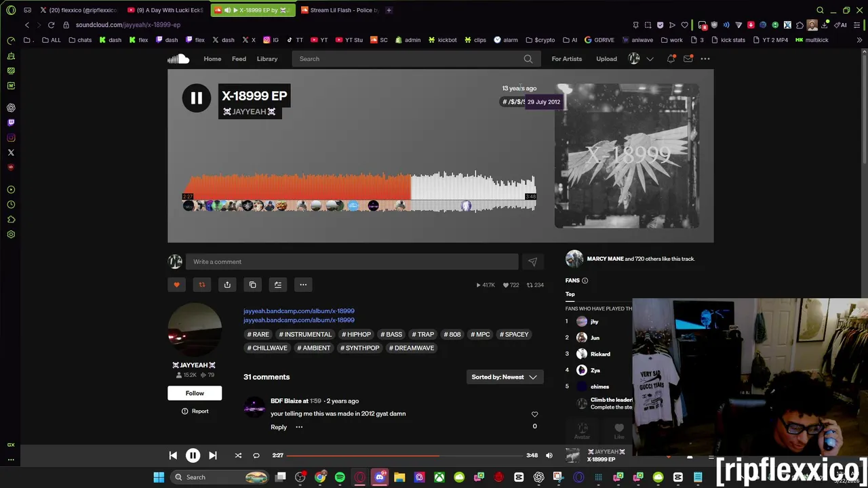Pause the track with the large pause button
This screenshot has width=868, height=488.
[196, 98]
